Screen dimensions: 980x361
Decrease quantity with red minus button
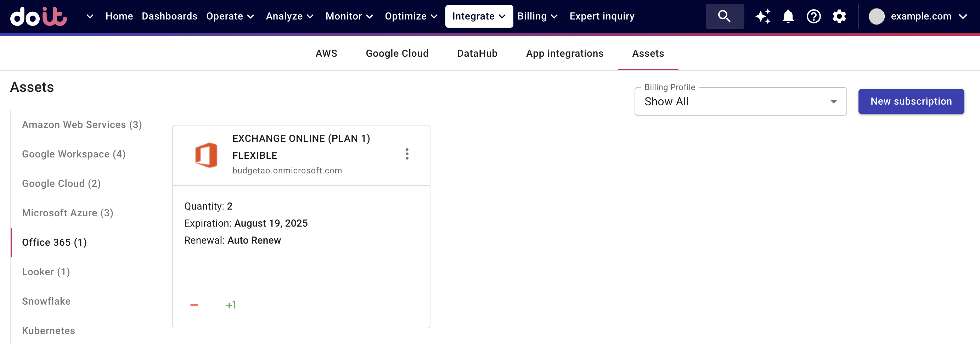[x=194, y=305]
